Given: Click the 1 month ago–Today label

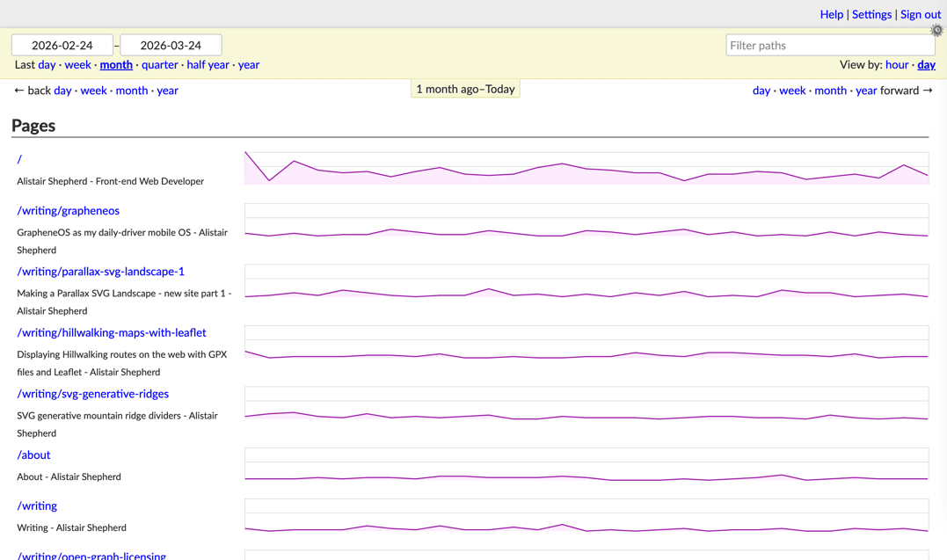Looking at the screenshot, I should pyautogui.click(x=465, y=88).
